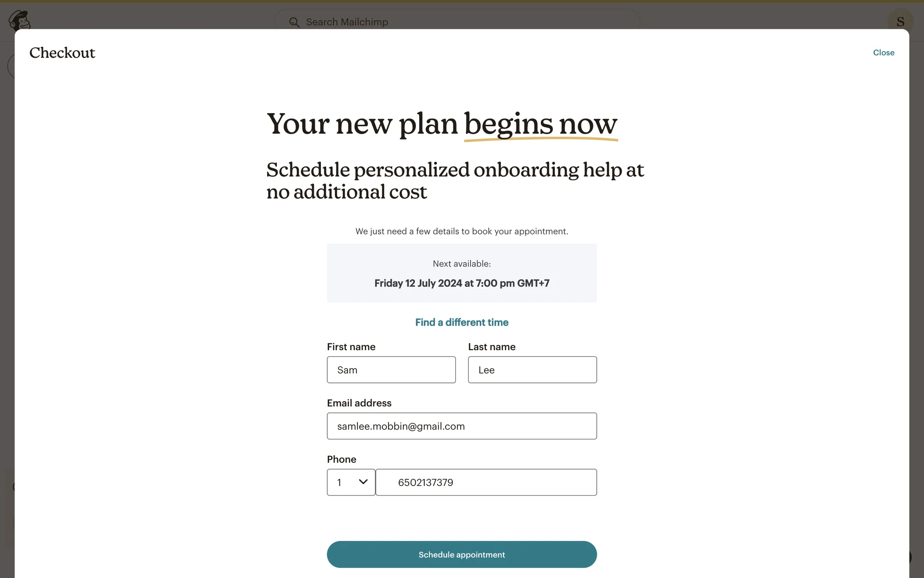The image size is (924, 578).
Task: Close the Checkout dialog via Close link
Action: 884,53
